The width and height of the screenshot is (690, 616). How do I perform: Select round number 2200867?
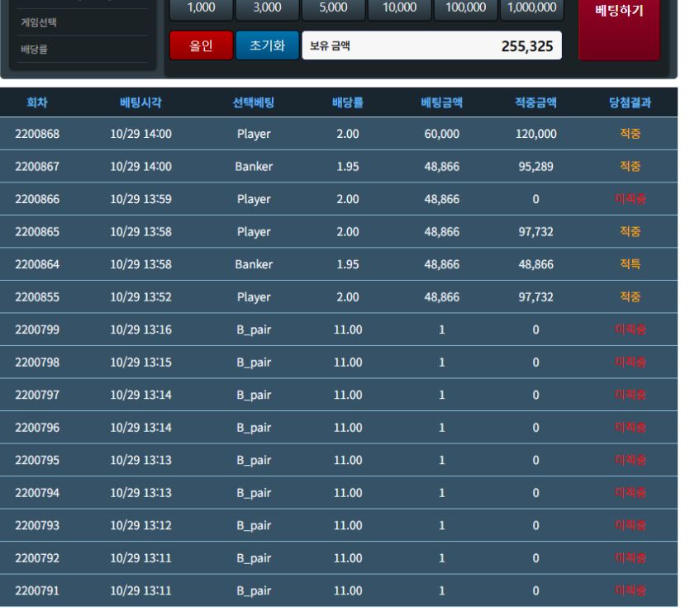[37, 166]
